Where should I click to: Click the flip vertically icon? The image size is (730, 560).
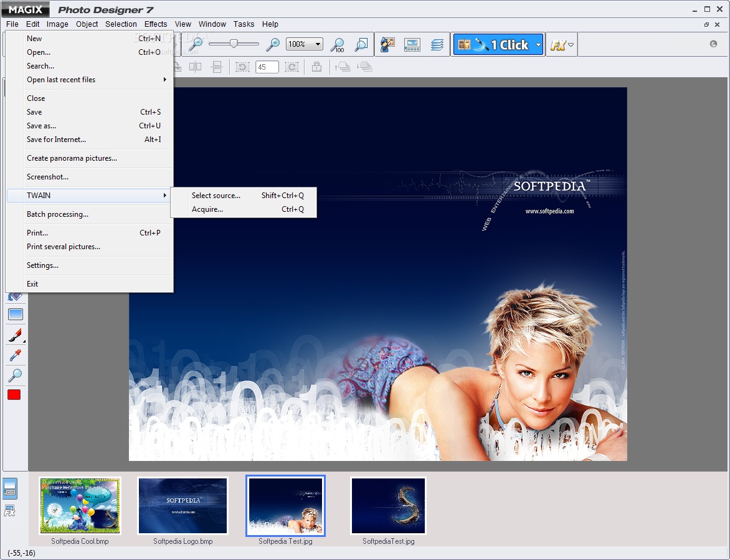coord(217,67)
